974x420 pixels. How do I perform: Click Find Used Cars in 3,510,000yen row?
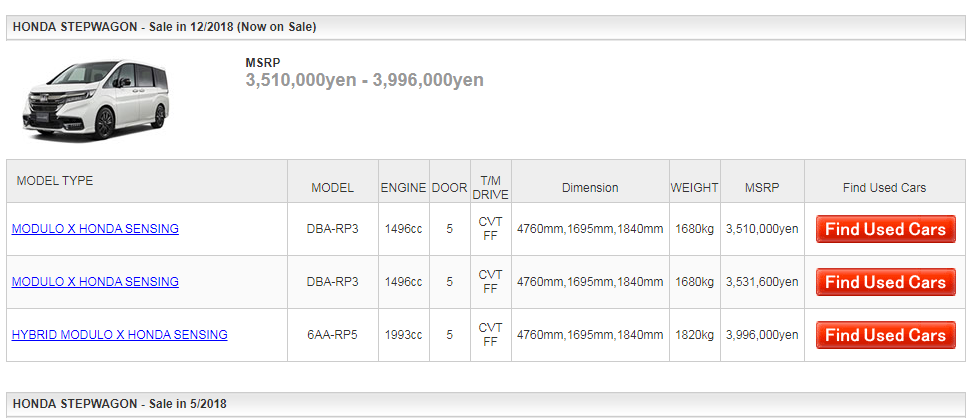pyautogui.click(x=885, y=229)
